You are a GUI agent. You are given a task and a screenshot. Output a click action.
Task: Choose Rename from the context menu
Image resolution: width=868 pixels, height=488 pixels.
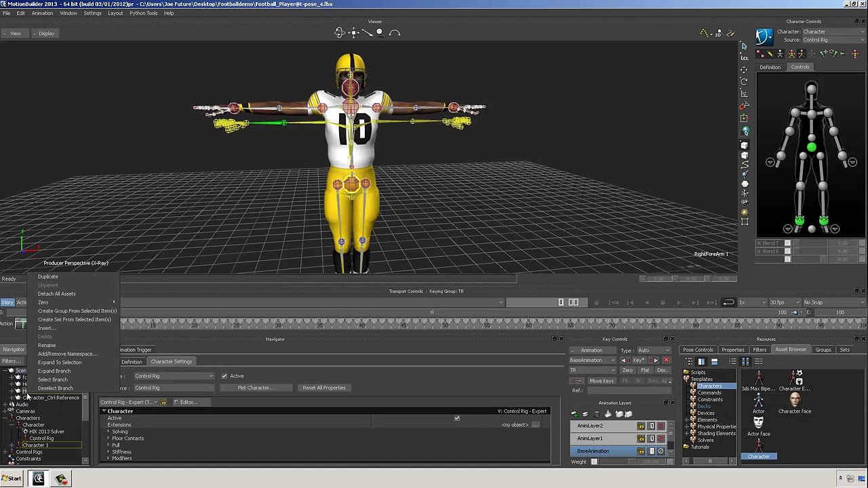[47, 345]
